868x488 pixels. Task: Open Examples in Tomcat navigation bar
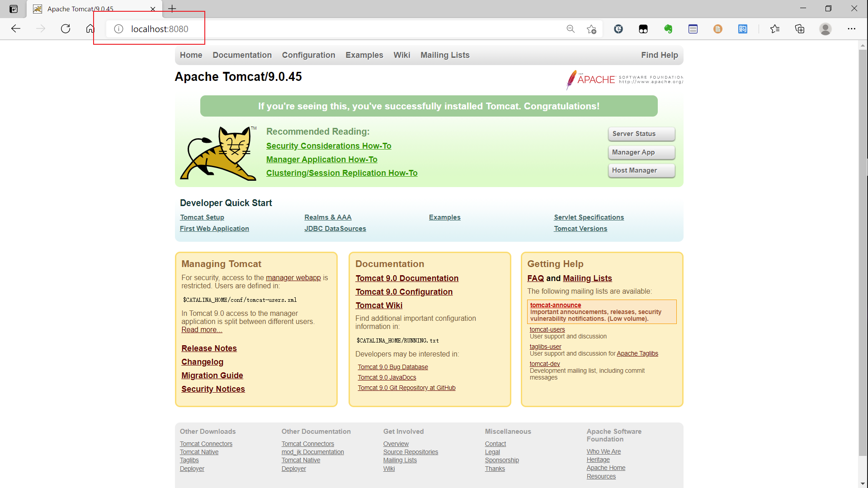click(x=364, y=55)
